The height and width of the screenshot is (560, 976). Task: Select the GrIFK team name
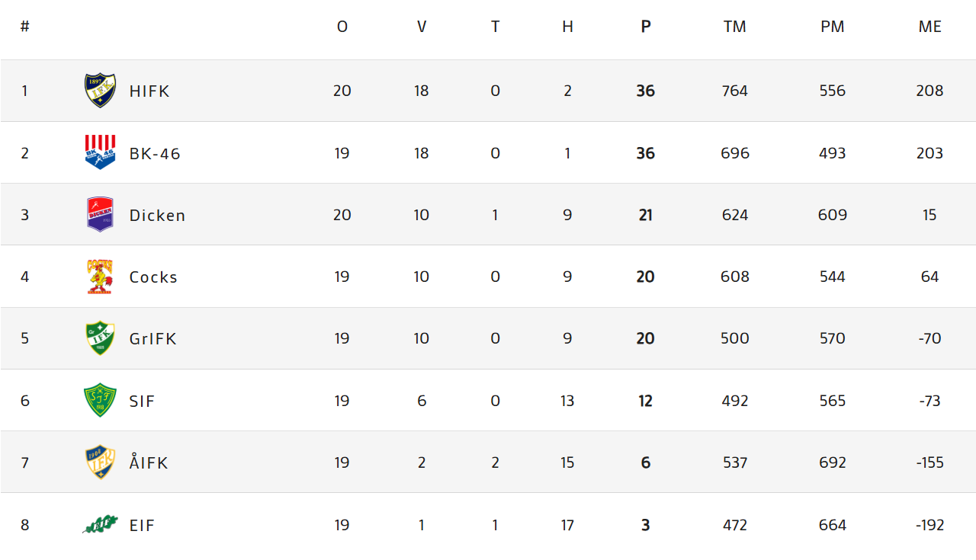pos(153,339)
